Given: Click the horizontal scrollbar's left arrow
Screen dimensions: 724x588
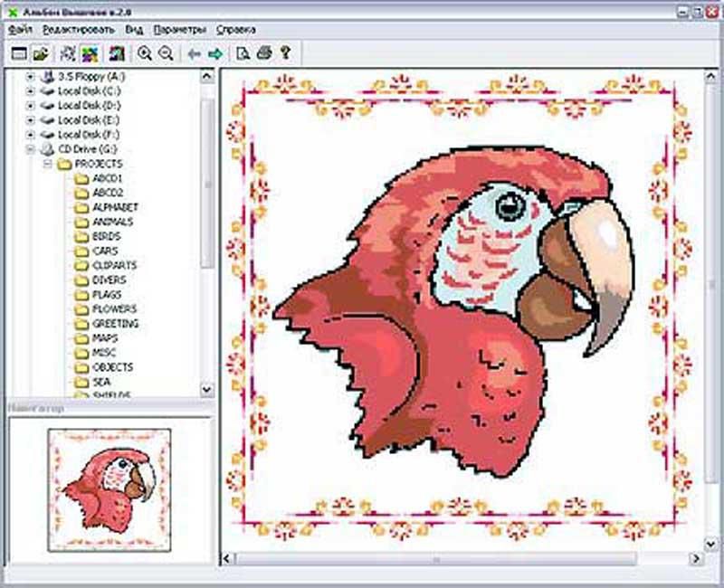Looking at the screenshot, I should [227, 560].
